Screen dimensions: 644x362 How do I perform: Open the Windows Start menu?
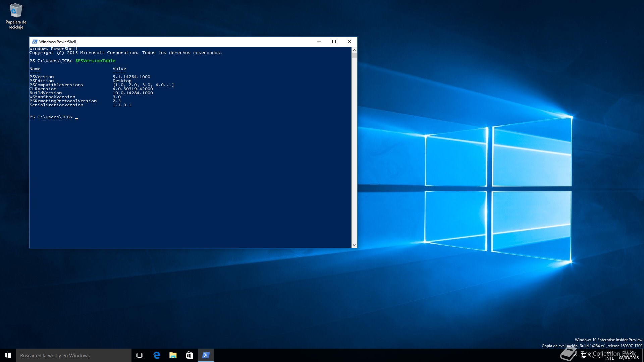pyautogui.click(x=8, y=355)
